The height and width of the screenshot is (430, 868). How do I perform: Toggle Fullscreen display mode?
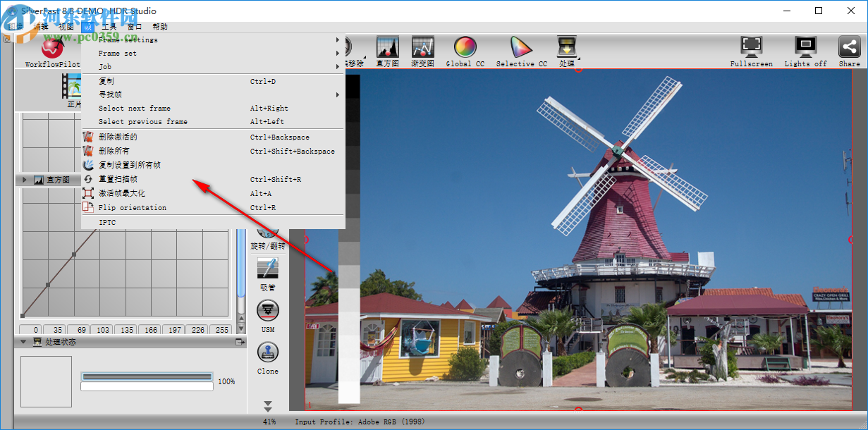click(x=751, y=47)
